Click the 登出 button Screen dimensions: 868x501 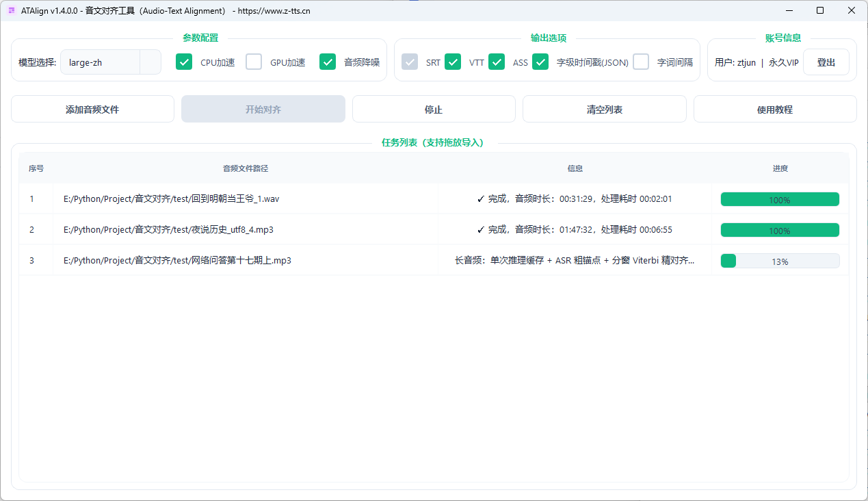(826, 62)
